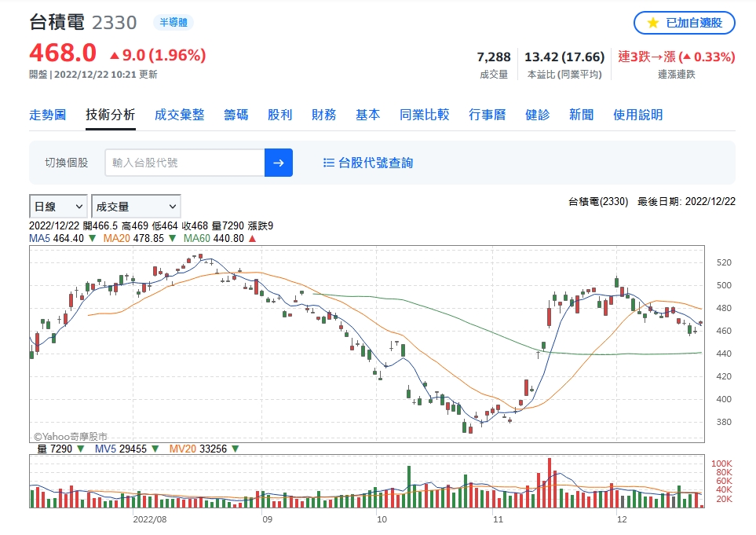Screen dimensions: 756x535
Task: Select the 技術分析 tab
Action: (x=111, y=115)
